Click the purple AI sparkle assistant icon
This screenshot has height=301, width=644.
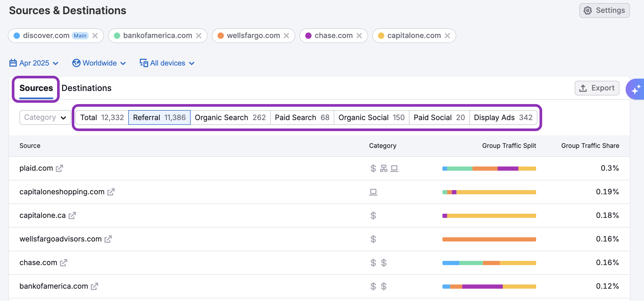[636, 89]
